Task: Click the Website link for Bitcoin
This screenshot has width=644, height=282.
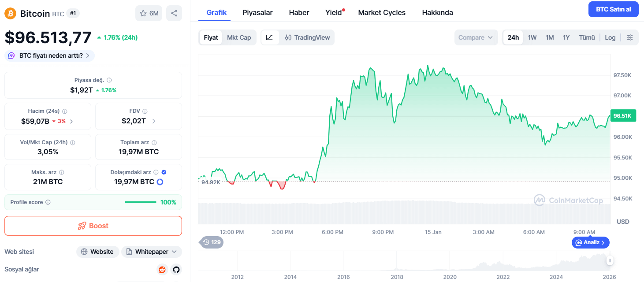Action: point(97,252)
